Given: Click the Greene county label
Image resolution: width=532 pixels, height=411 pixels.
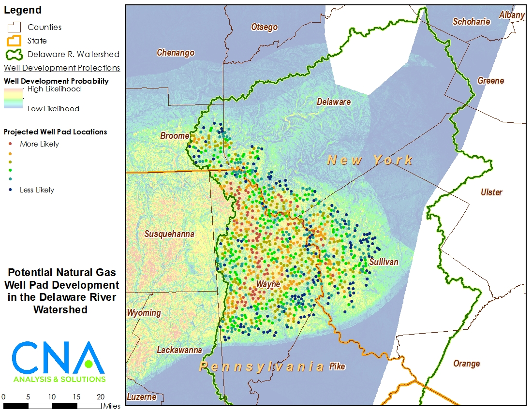Looking at the screenshot, I should click(x=490, y=81).
